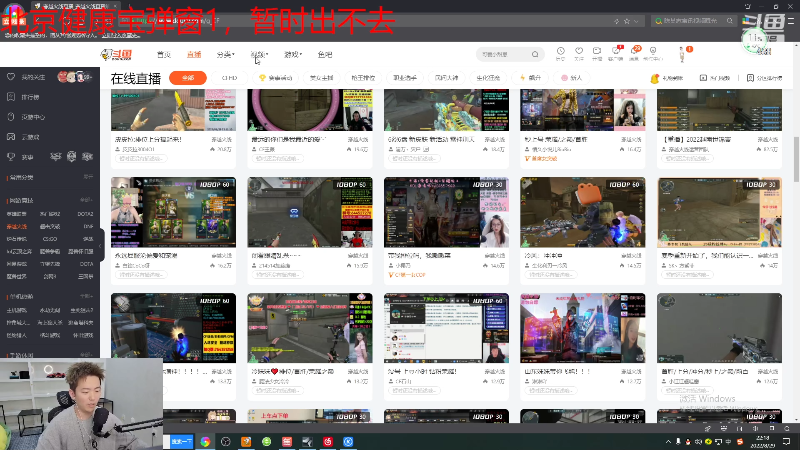
Task: Select the CFHD filter chip
Action: [230, 78]
